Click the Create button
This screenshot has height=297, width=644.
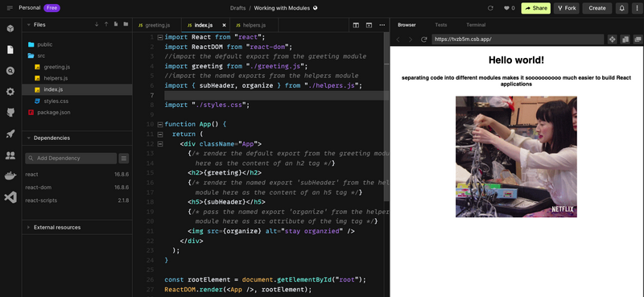click(597, 8)
